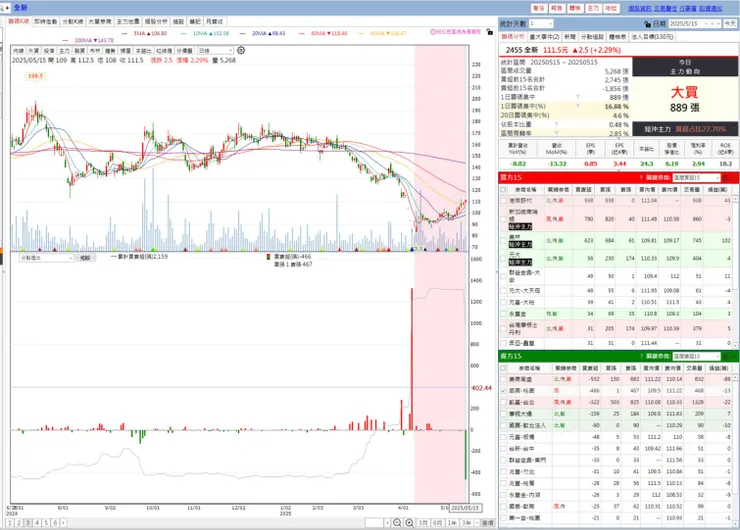Open the 統計天數 dropdown
Screen dimensions: 740x530
click(540, 24)
